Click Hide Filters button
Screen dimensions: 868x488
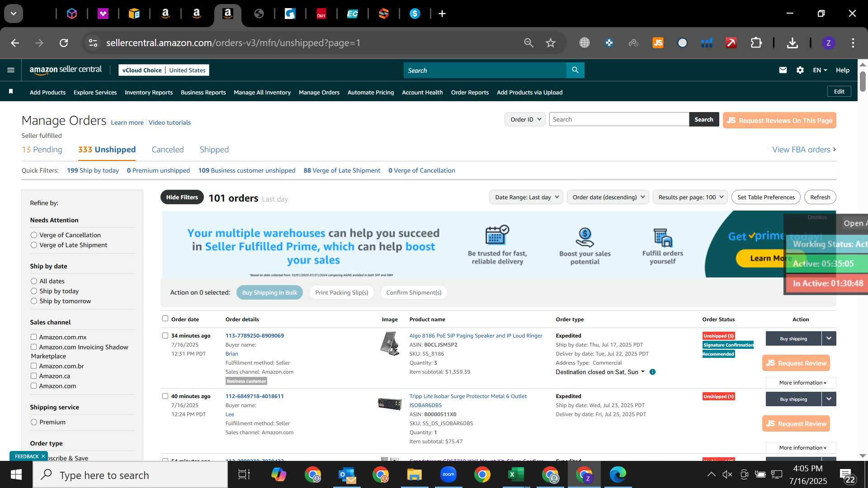(x=182, y=197)
